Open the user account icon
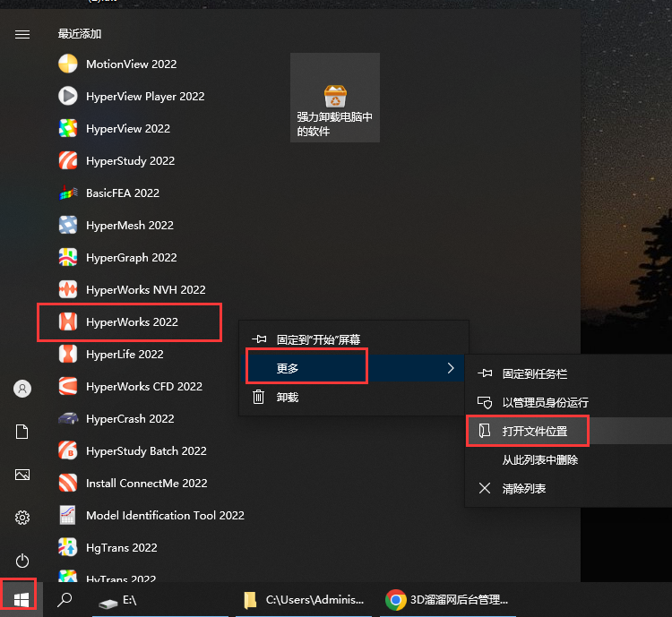This screenshot has width=672, height=617. pyautogui.click(x=22, y=389)
